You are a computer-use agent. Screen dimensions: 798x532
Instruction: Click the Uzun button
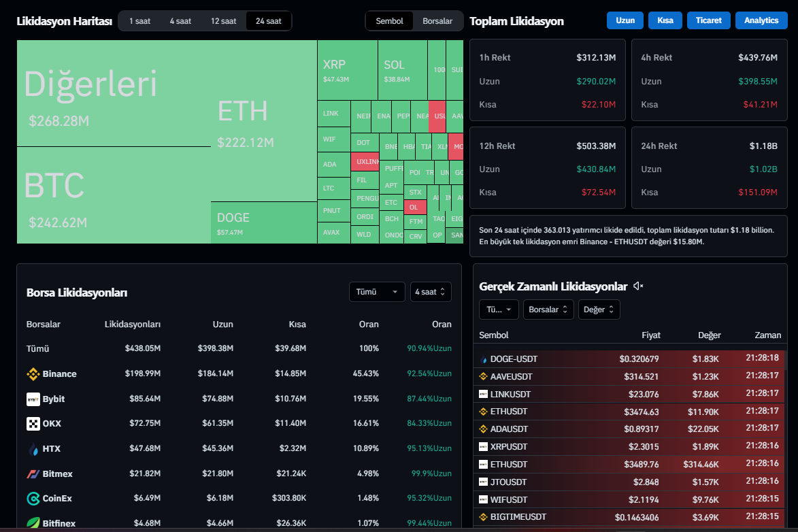(x=625, y=20)
